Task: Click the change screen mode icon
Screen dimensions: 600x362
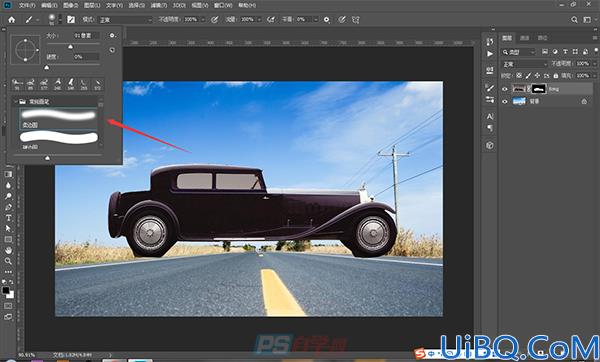Action: click(8, 317)
